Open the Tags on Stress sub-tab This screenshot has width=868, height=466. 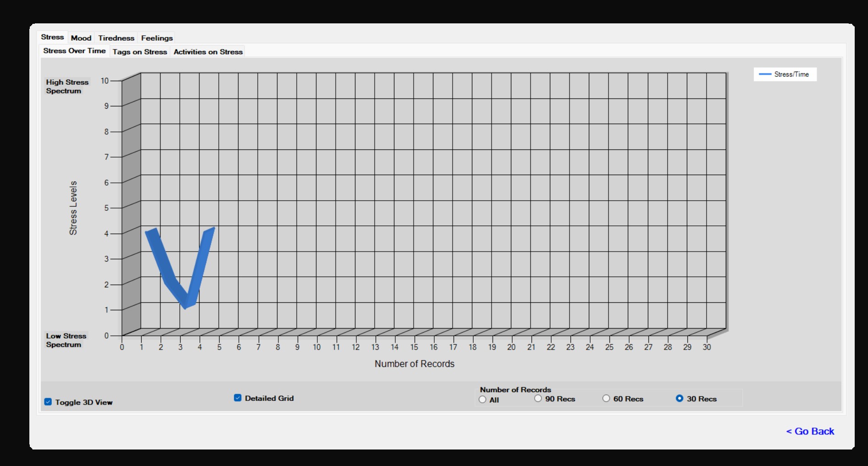[x=140, y=52]
